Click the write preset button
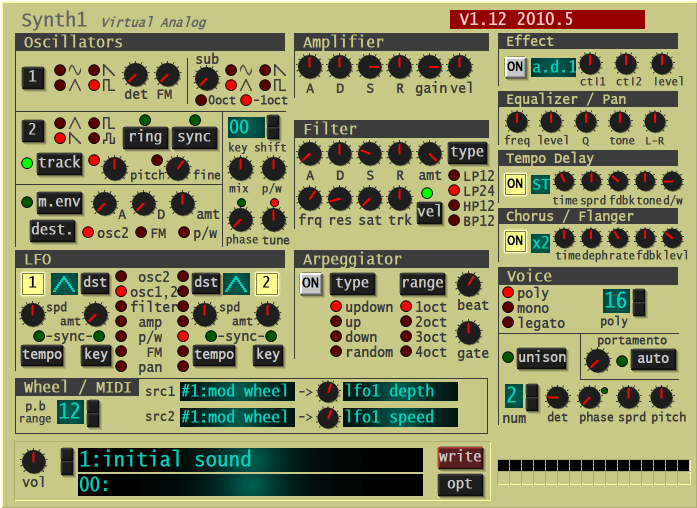This screenshot has height=508, width=697. [460, 457]
